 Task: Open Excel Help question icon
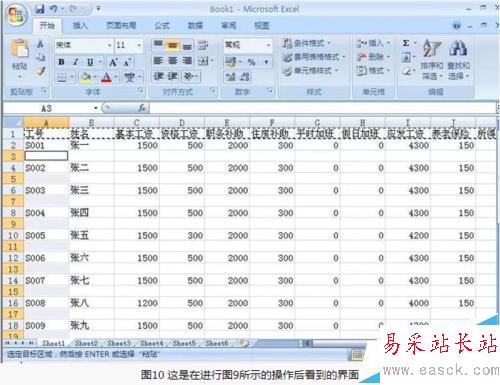[x=457, y=25]
